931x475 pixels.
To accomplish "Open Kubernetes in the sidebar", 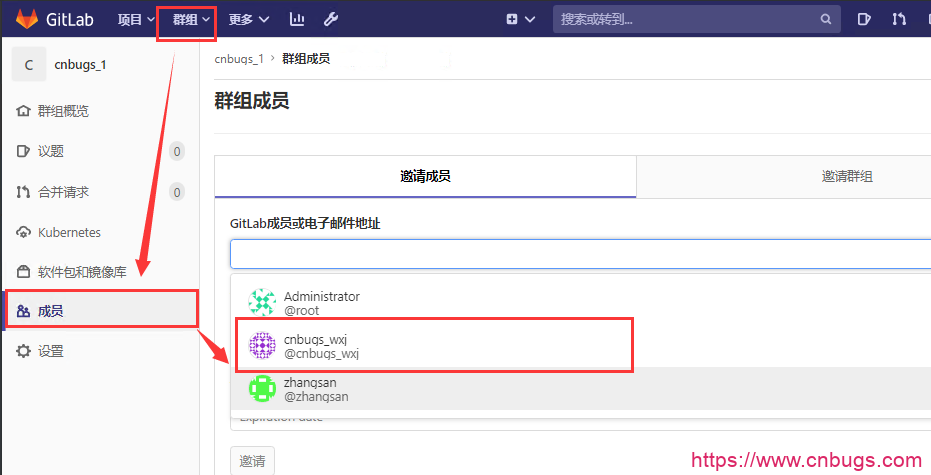I will 69,232.
